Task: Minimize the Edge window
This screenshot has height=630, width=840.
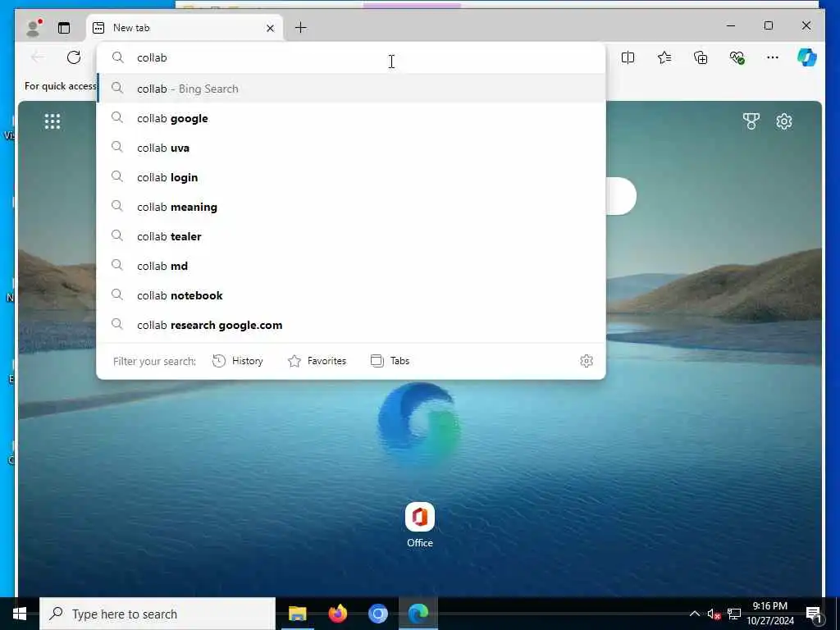Action: [x=731, y=25]
